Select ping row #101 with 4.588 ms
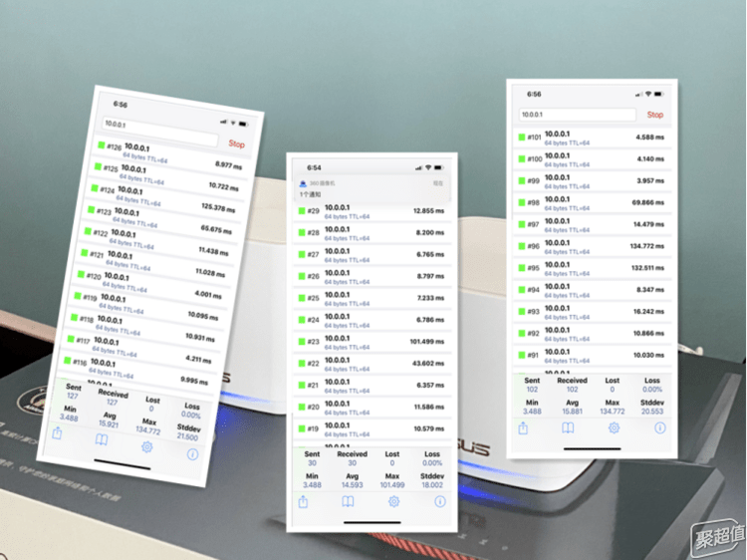The image size is (747, 560). [593, 138]
